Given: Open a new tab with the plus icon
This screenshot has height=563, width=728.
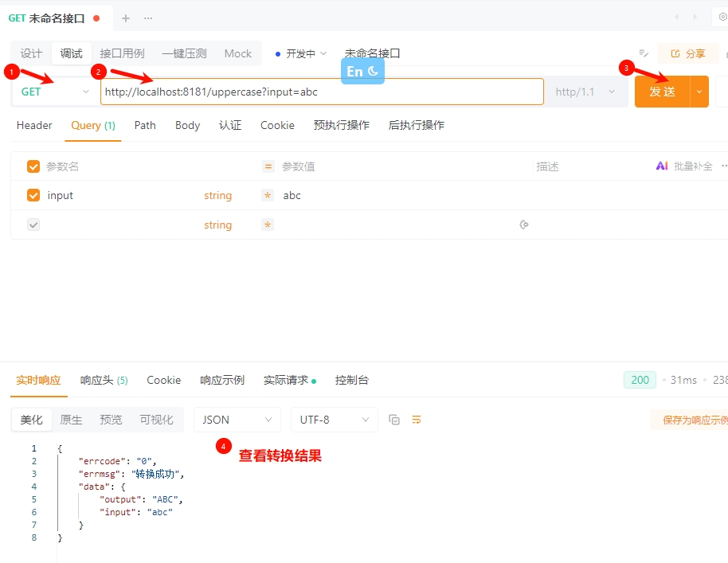Looking at the screenshot, I should point(125,18).
